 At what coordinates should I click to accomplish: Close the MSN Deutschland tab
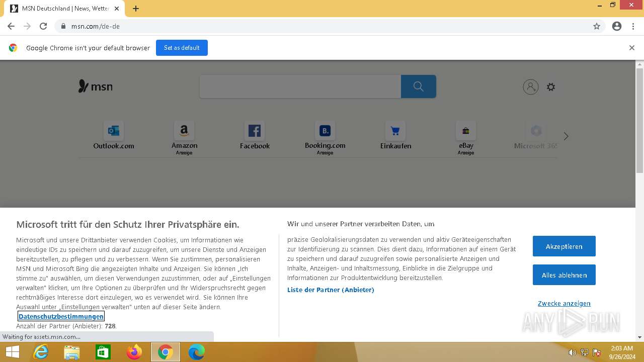pyautogui.click(x=117, y=9)
